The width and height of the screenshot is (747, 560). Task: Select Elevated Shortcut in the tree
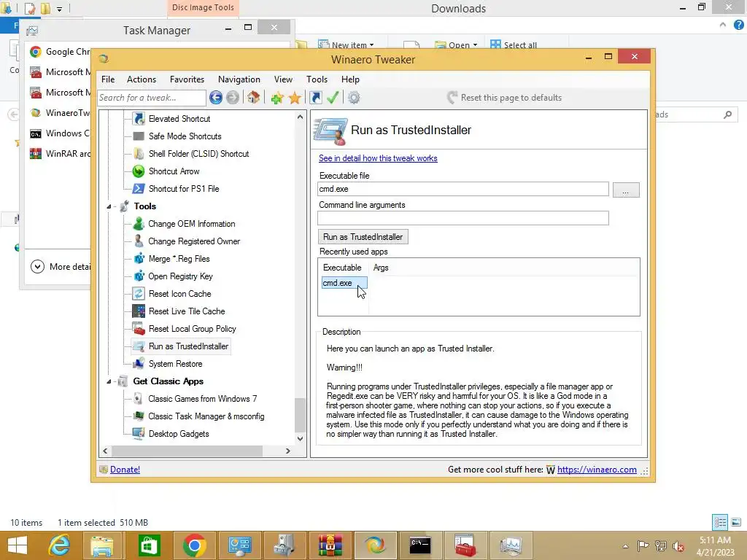pyautogui.click(x=179, y=119)
